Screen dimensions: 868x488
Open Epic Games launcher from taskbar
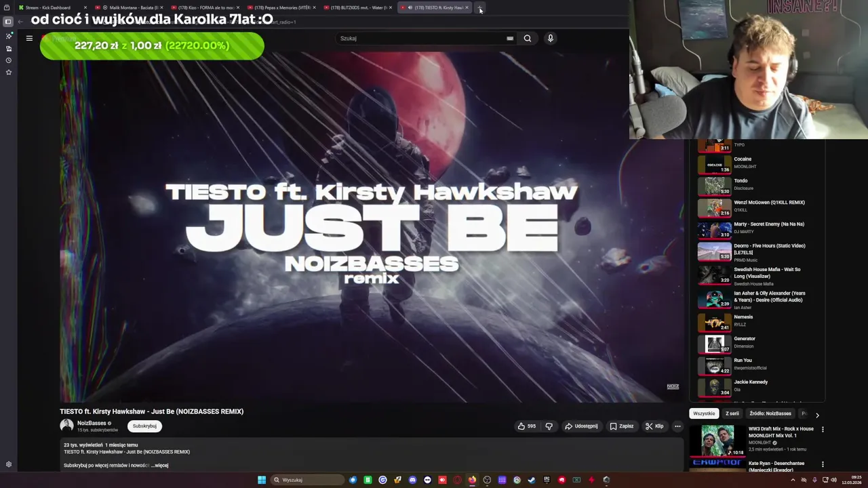pos(547,480)
